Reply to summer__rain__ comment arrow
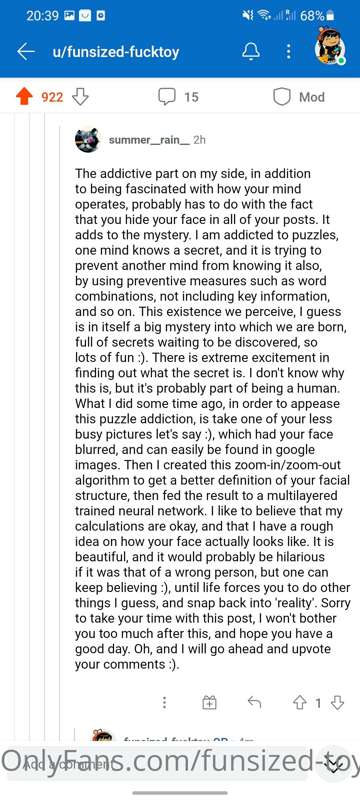Viewport: 360px width, 800px height. tap(254, 703)
